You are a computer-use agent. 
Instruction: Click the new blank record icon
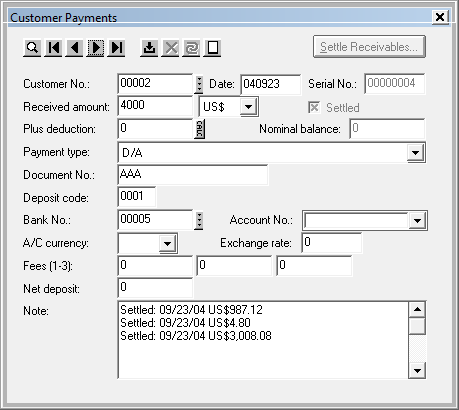click(212, 48)
